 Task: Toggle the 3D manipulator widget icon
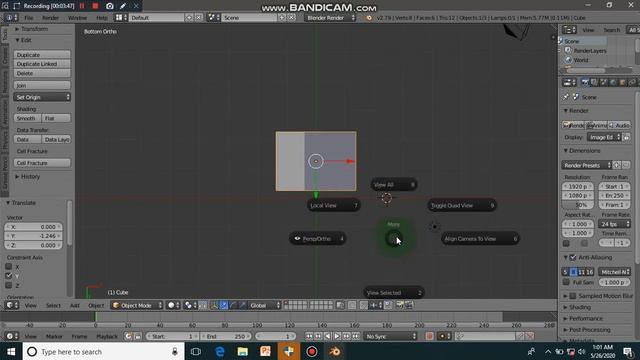[214, 305]
